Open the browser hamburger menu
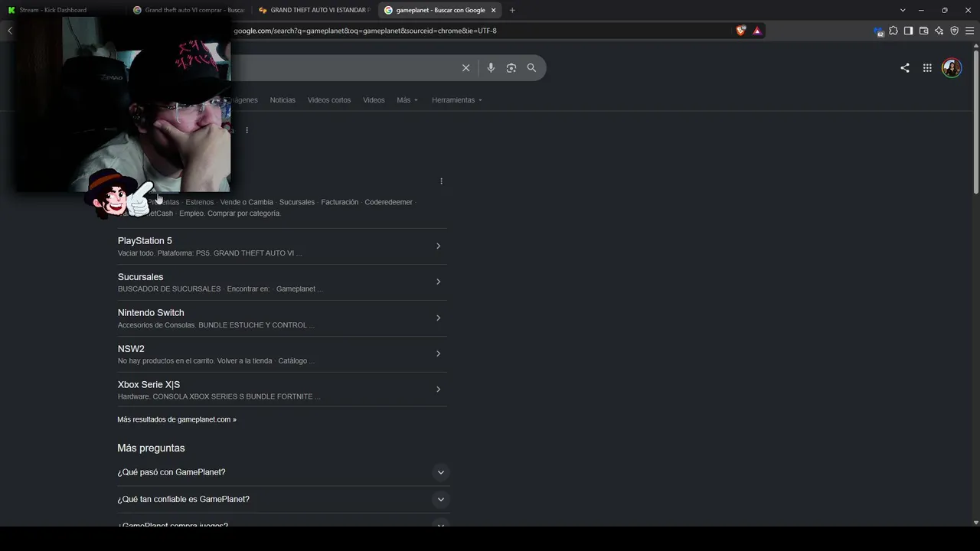This screenshot has height=551, width=980. (x=969, y=31)
